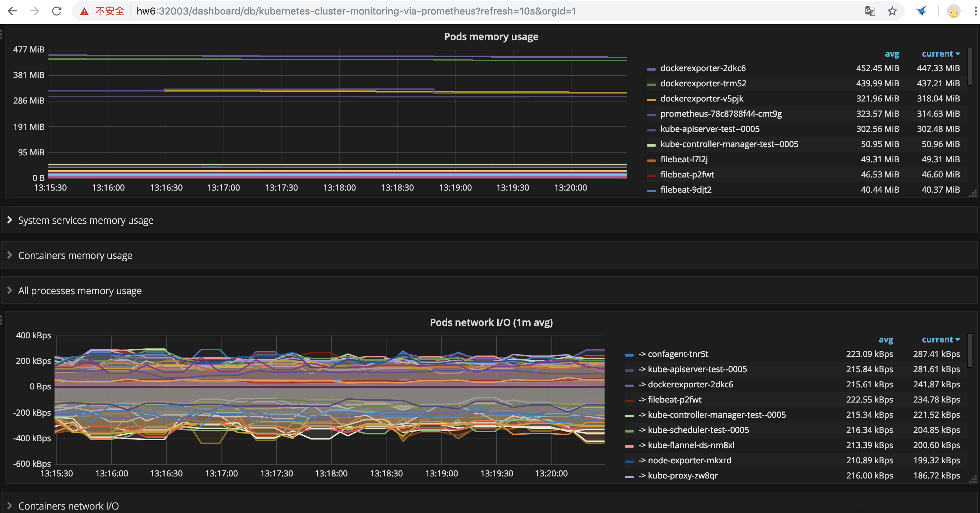
Task: Click network legend scrollbar
Action: (x=970, y=351)
